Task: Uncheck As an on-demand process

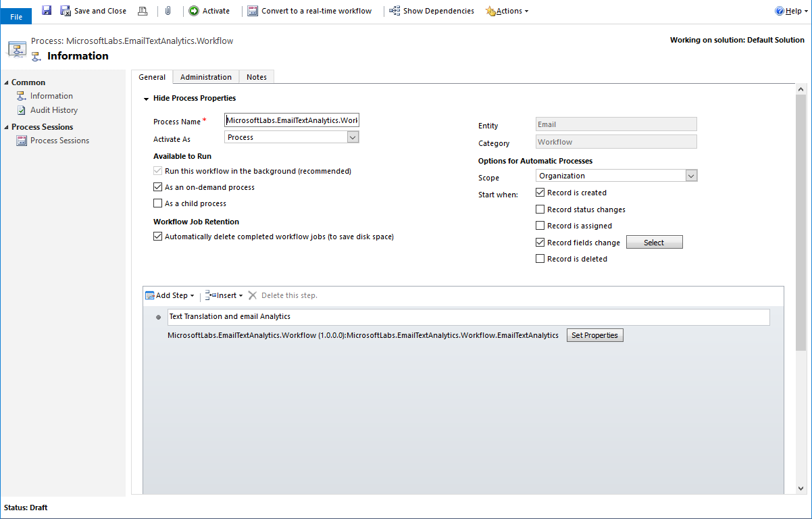Action: [x=158, y=187]
